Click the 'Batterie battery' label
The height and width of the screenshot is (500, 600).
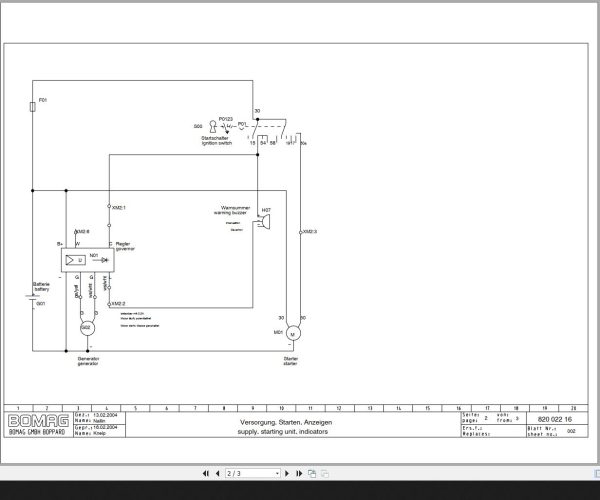(x=41, y=287)
